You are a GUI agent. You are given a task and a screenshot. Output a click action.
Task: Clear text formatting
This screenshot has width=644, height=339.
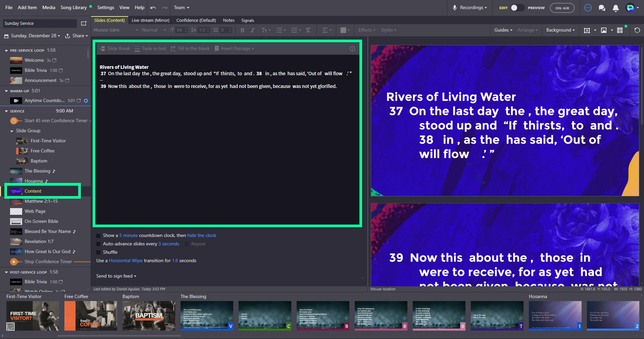(x=308, y=30)
